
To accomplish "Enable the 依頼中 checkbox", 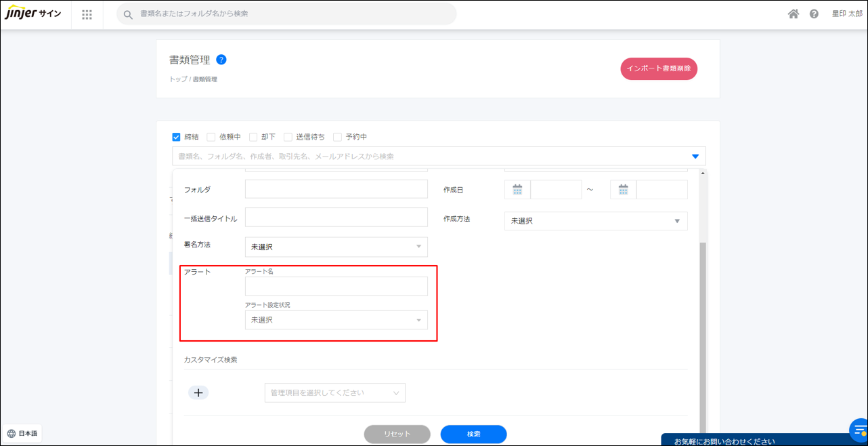I will click(211, 137).
